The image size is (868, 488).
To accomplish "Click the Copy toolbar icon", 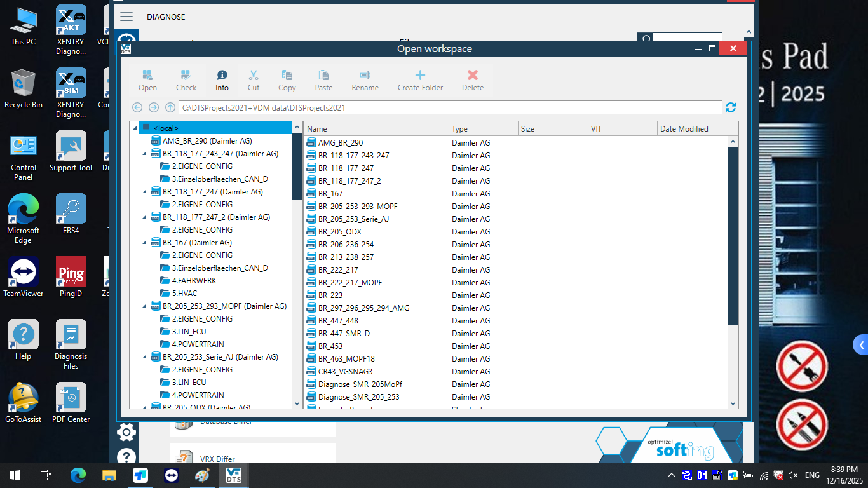I will point(287,79).
